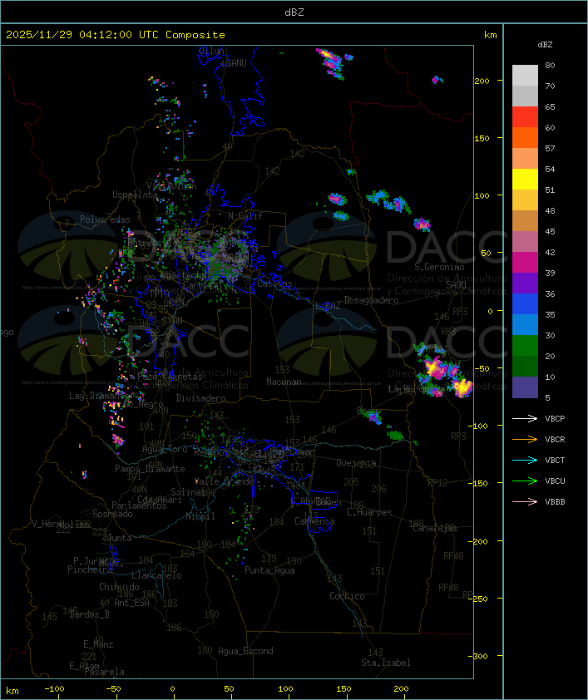Pick the light blue 30-35 dBZ swatch

click(525, 324)
